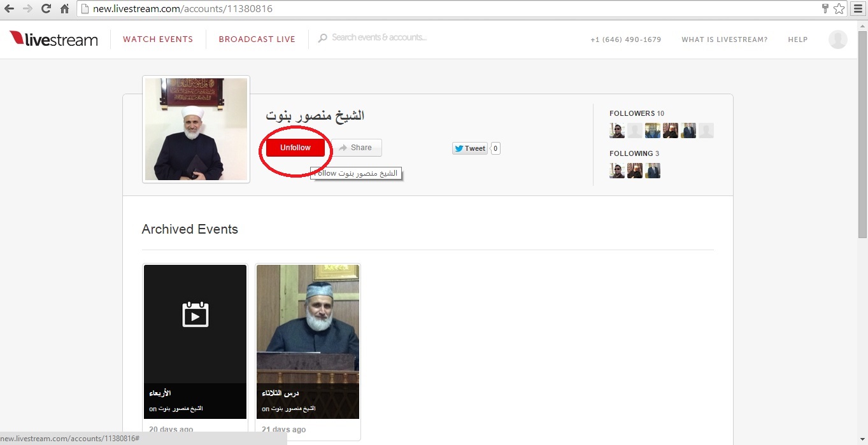Open the browser home icon

tap(64, 9)
